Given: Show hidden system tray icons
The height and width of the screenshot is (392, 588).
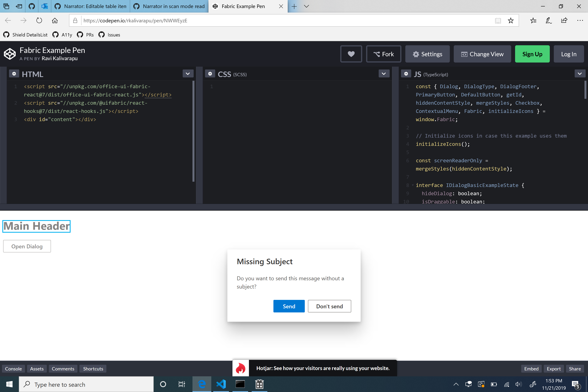Looking at the screenshot, I should 456,384.
